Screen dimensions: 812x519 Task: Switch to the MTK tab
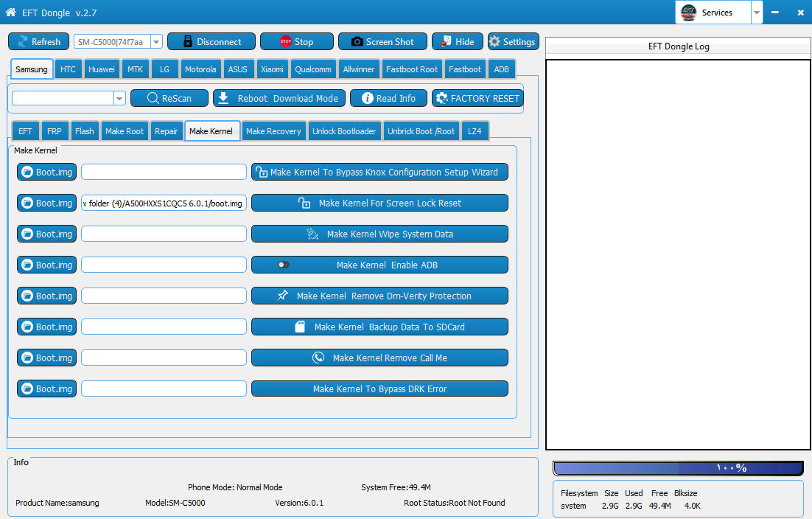135,69
